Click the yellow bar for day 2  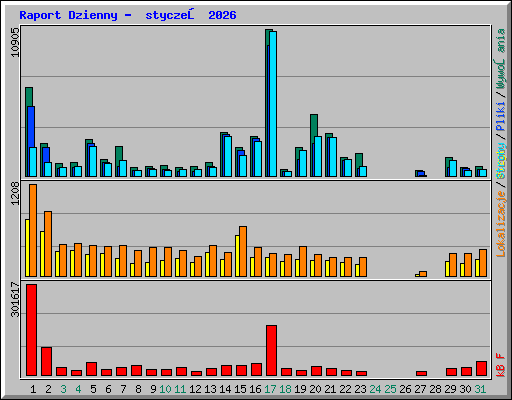click(42, 254)
